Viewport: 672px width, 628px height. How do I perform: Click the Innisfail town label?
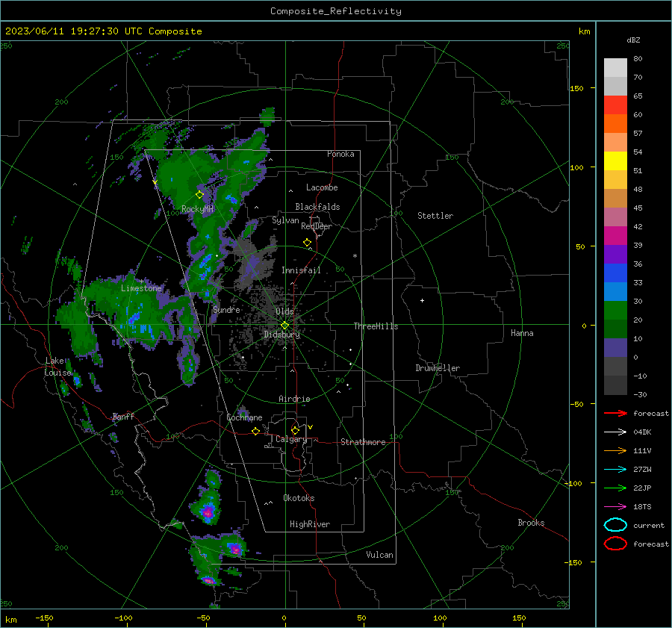pos(301,270)
